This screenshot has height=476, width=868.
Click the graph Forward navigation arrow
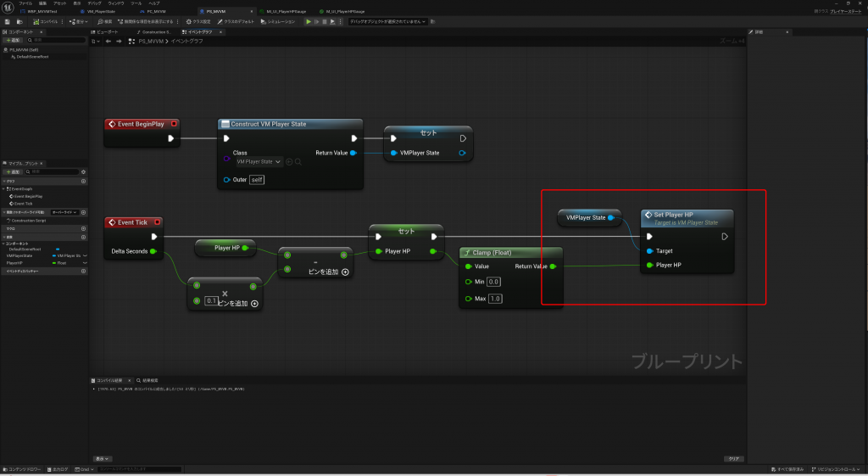click(x=118, y=41)
